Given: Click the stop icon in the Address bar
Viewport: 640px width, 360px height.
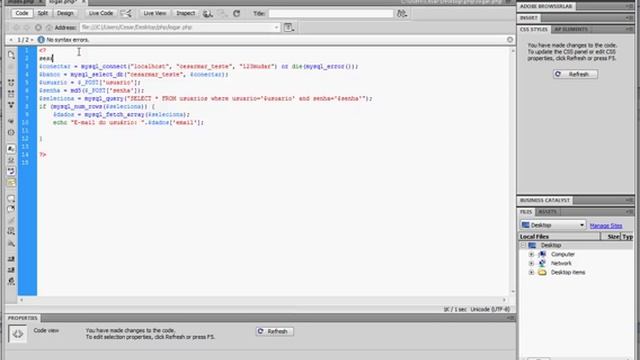Looking at the screenshot, I should [38, 28].
